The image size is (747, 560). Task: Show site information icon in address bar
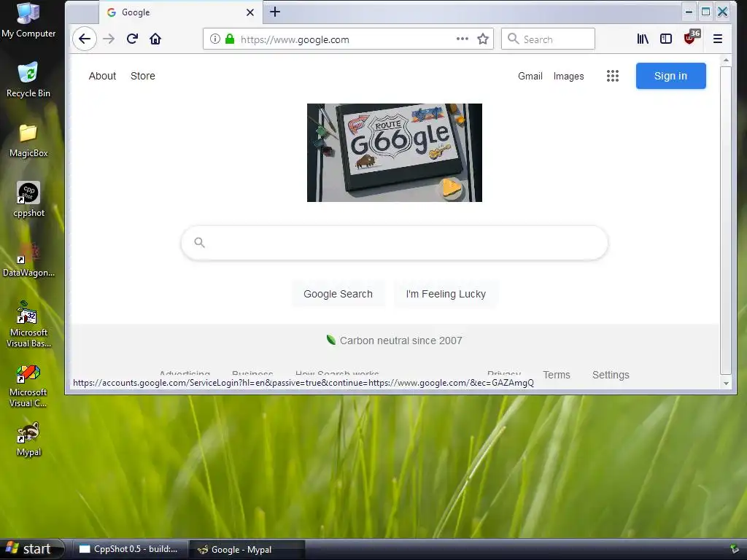pyautogui.click(x=215, y=39)
